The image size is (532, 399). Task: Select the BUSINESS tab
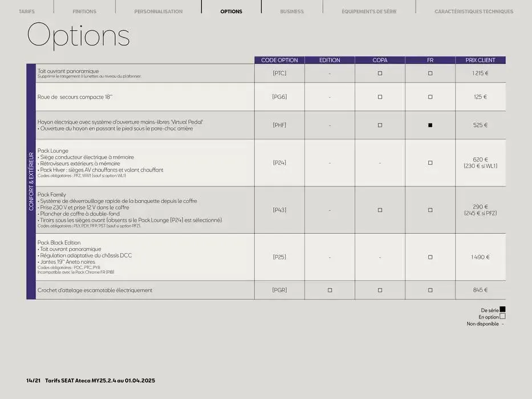(292, 11)
